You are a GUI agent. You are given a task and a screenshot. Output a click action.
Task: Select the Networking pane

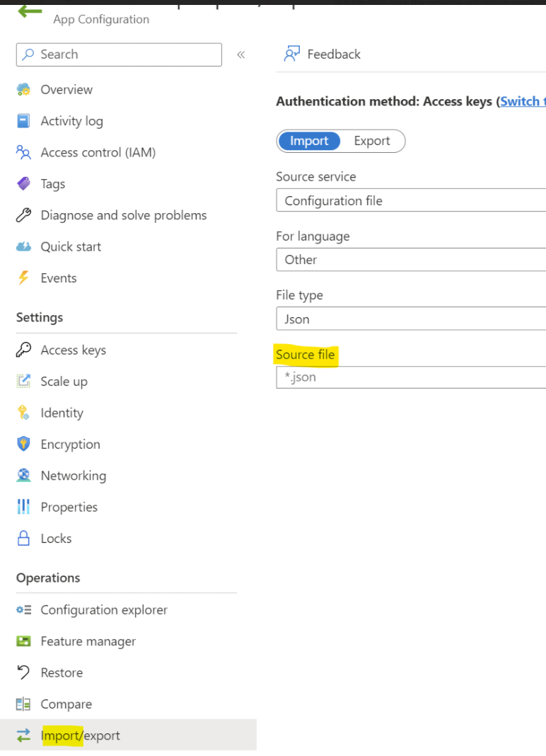[x=74, y=476]
